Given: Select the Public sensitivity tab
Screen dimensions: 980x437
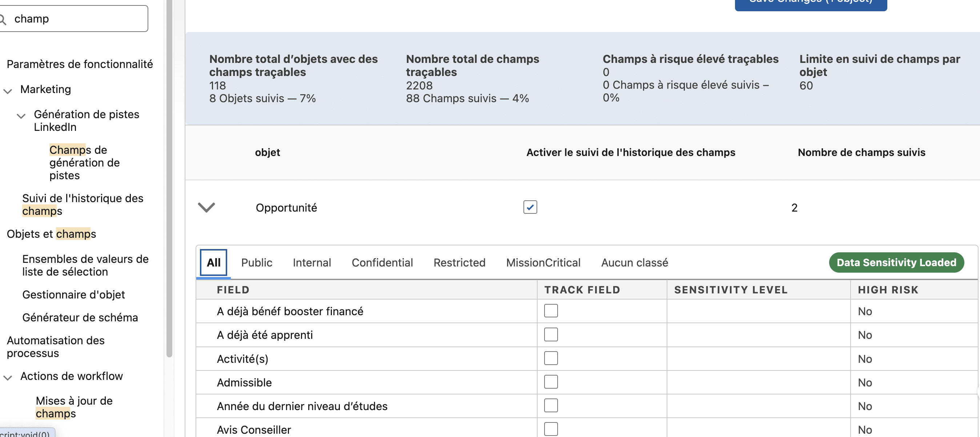Looking at the screenshot, I should tap(256, 262).
